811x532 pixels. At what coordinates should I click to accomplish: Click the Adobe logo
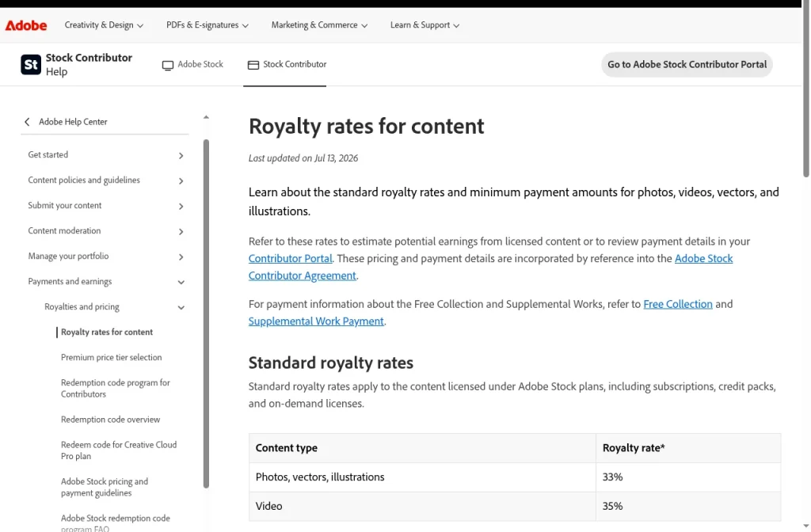[26, 25]
